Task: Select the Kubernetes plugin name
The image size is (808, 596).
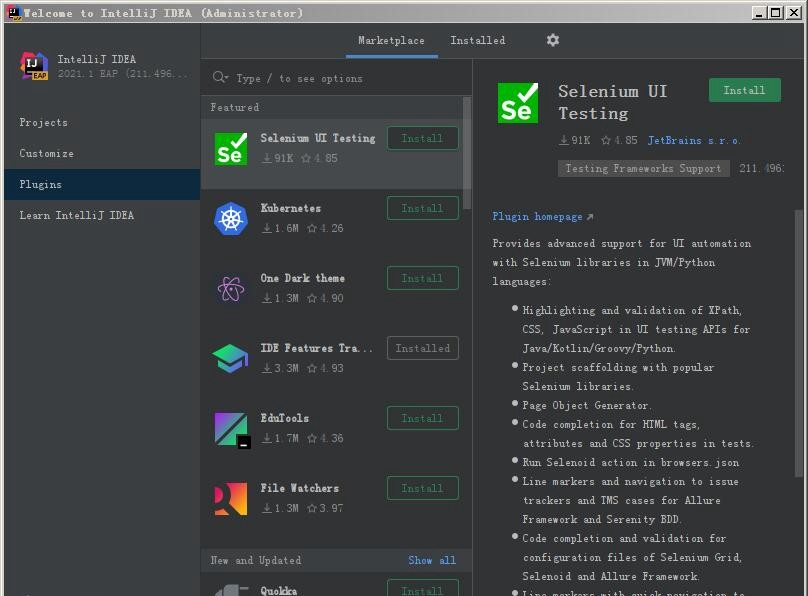Action: point(291,208)
